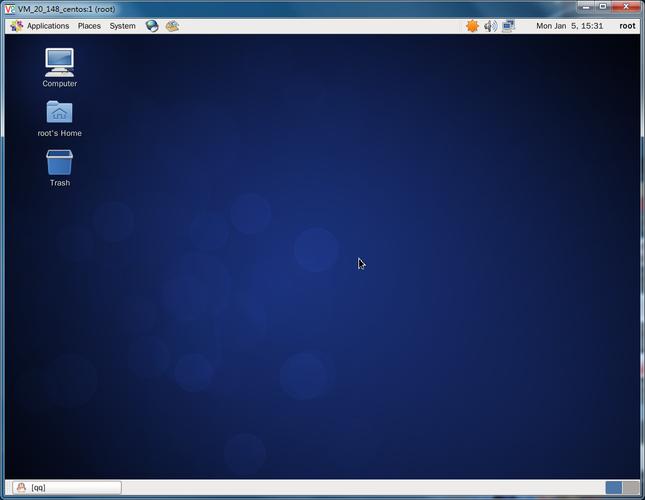Click the VNC icon in title bar
This screenshot has height=500, width=645.
coord(9,8)
